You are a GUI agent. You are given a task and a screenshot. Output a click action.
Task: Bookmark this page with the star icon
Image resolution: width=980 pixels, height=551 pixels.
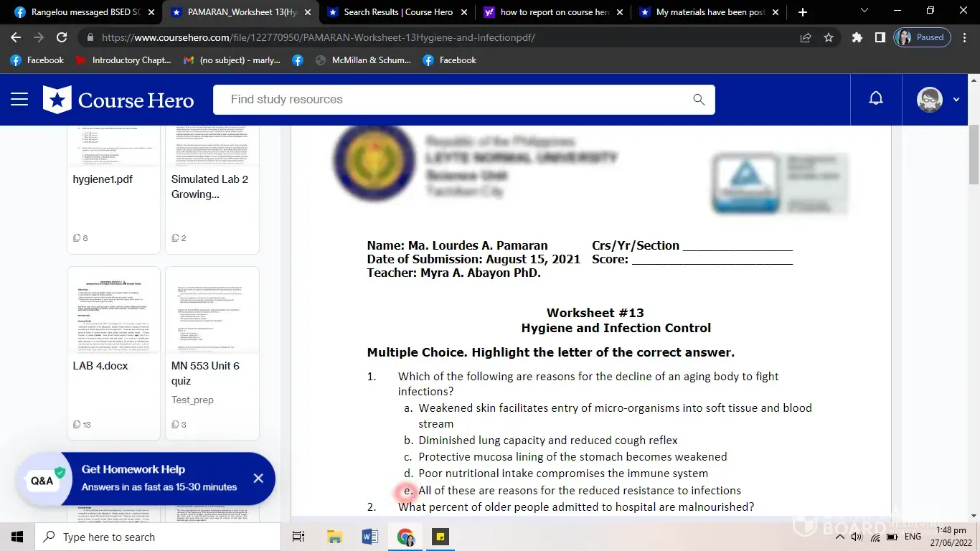pos(829,37)
